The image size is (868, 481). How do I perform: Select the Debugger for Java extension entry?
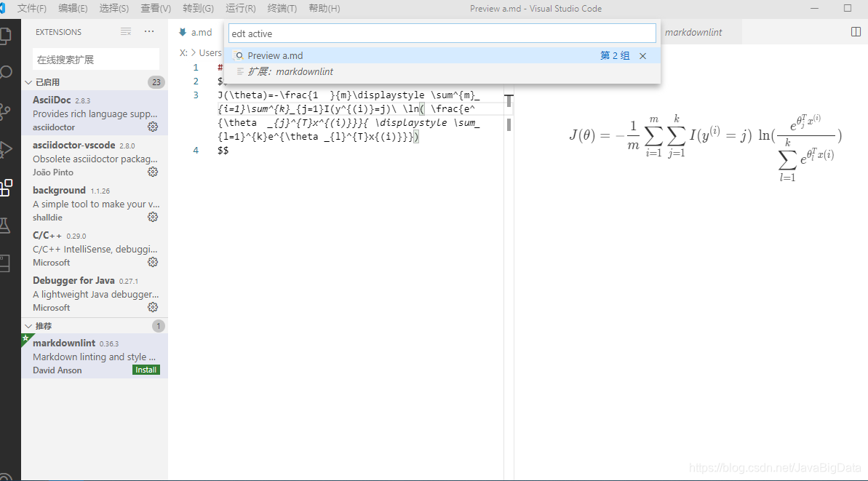click(95, 293)
